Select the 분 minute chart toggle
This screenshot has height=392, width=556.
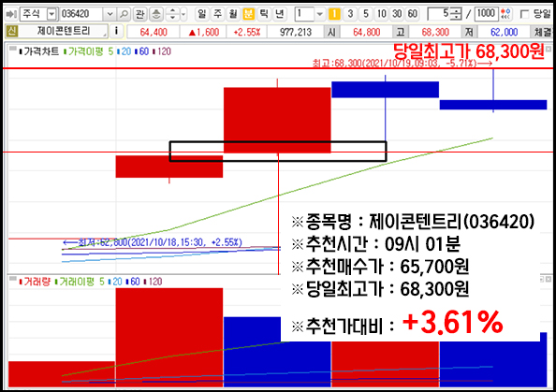249,14
